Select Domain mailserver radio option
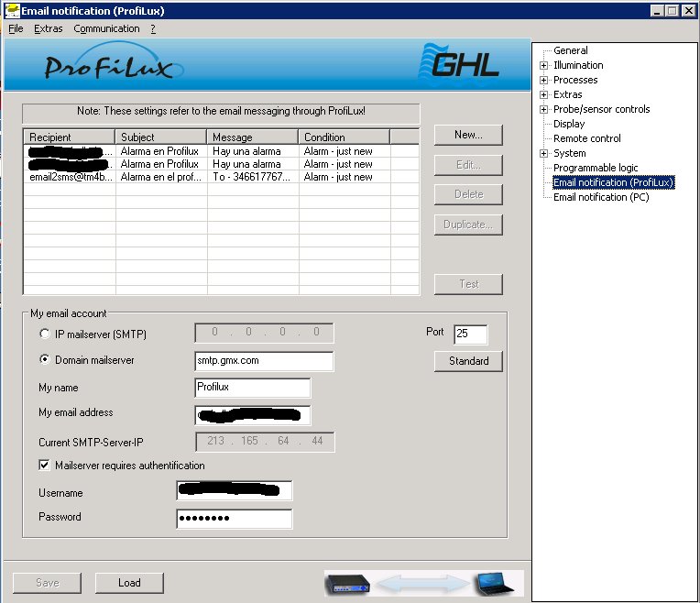The image size is (700, 603). tap(44, 359)
